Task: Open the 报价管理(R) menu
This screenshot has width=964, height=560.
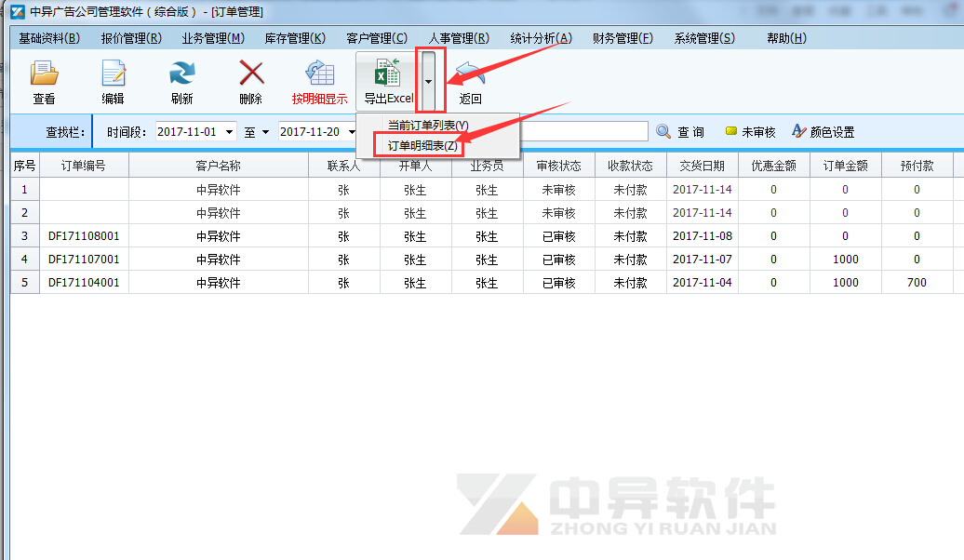Action: pos(131,38)
